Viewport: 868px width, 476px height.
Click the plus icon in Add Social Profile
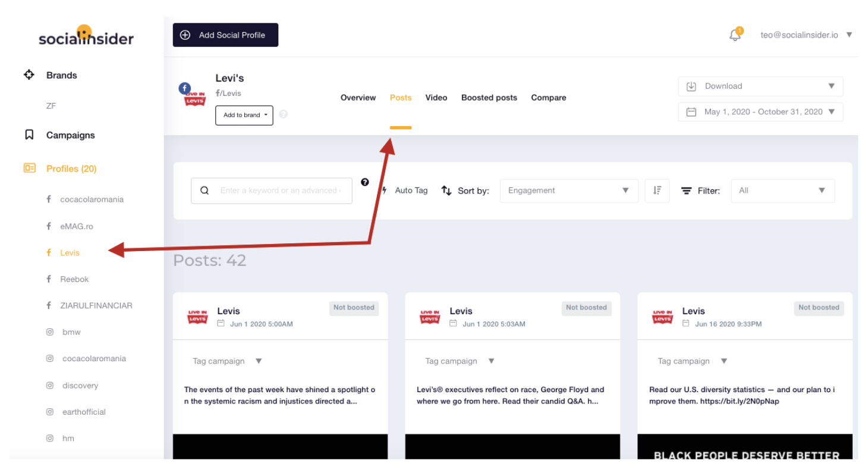[185, 35]
